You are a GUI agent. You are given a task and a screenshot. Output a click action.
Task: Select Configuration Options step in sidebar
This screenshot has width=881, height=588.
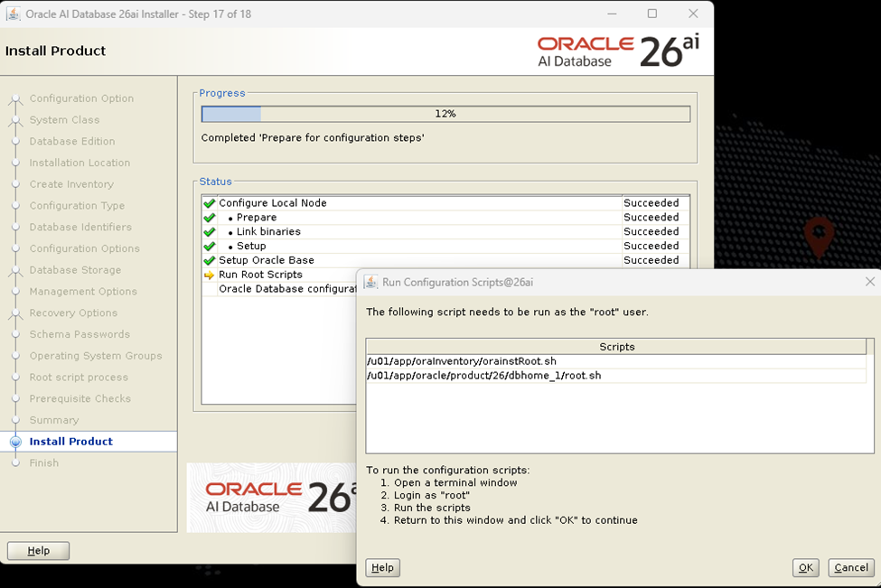click(x=84, y=248)
